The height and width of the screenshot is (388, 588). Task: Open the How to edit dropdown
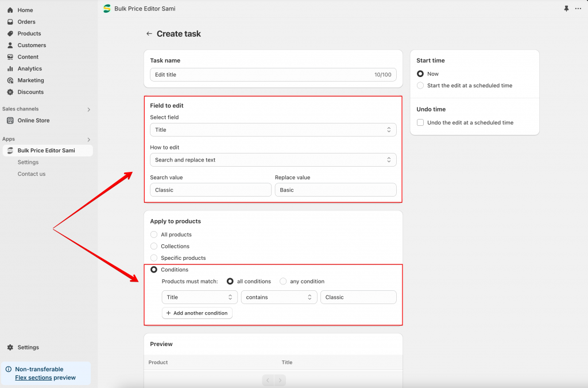(273, 160)
